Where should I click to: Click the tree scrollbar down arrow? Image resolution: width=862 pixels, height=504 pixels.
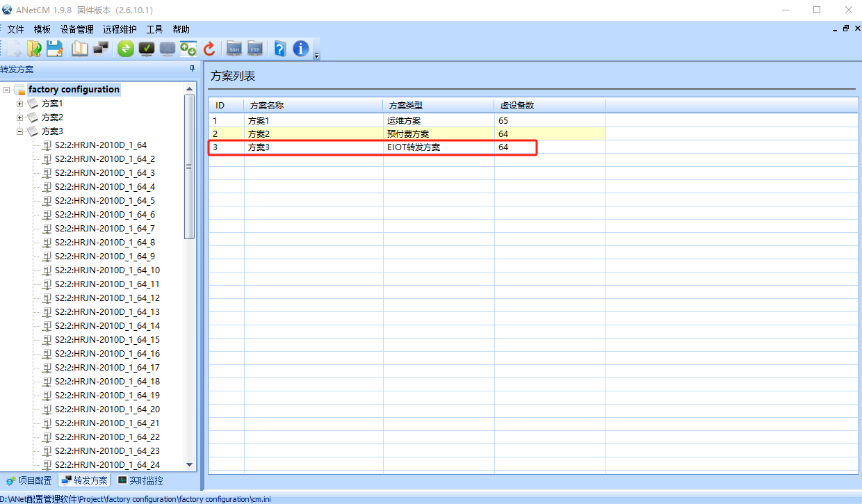(189, 464)
